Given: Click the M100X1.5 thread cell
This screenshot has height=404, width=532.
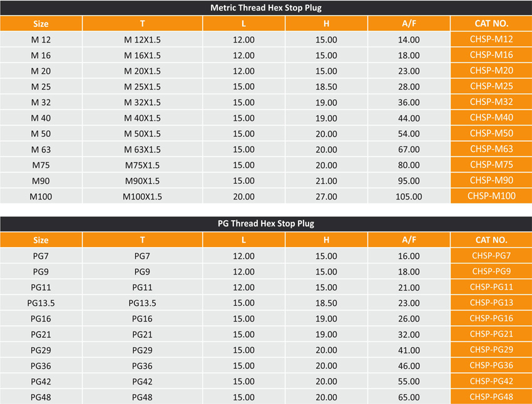Looking at the screenshot, I should coord(142,196).
